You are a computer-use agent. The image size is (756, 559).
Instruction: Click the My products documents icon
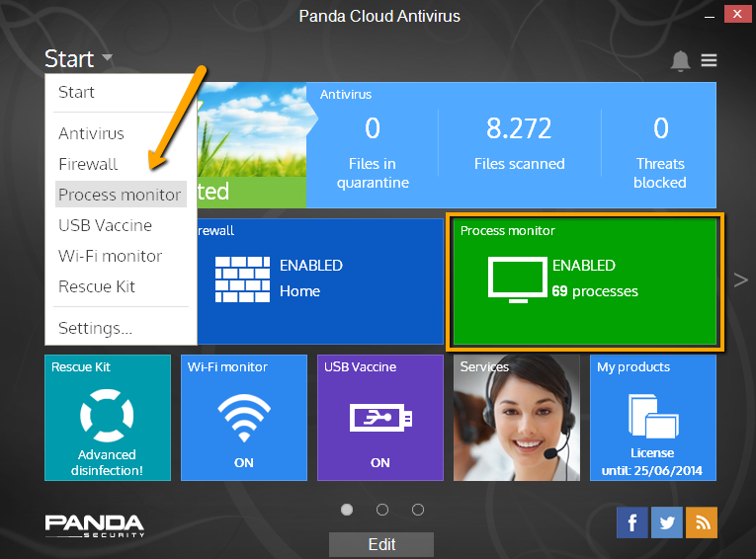point(653,416)
